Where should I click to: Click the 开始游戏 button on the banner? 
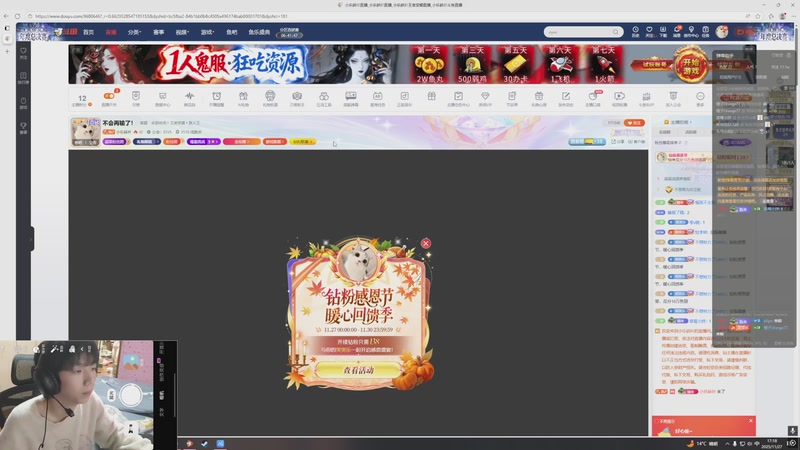coord(691,65)
